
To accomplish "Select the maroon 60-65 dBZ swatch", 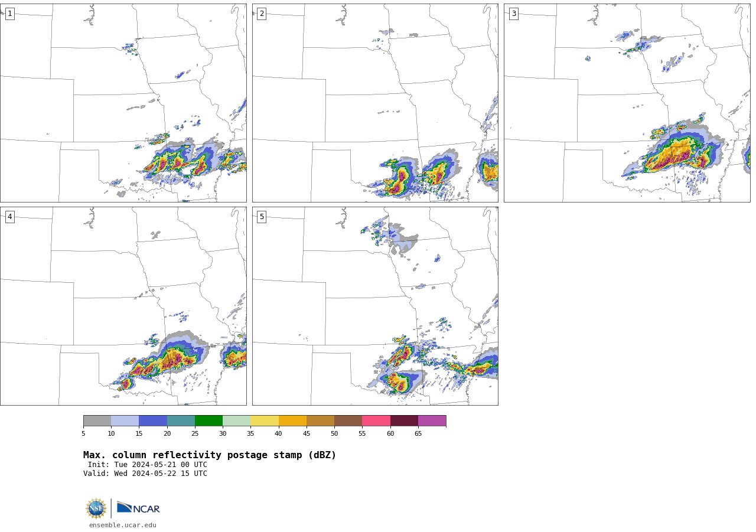I will click(x=404, y=420).
